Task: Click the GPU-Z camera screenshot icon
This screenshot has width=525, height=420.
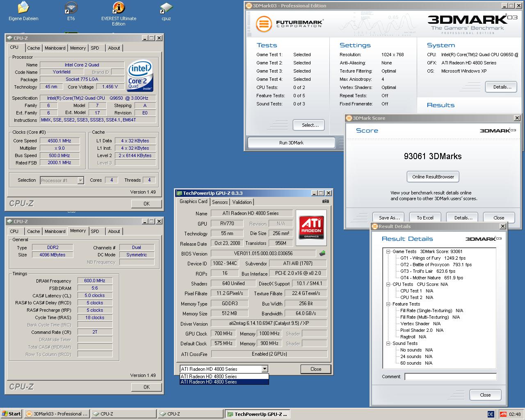Action: 325,201
